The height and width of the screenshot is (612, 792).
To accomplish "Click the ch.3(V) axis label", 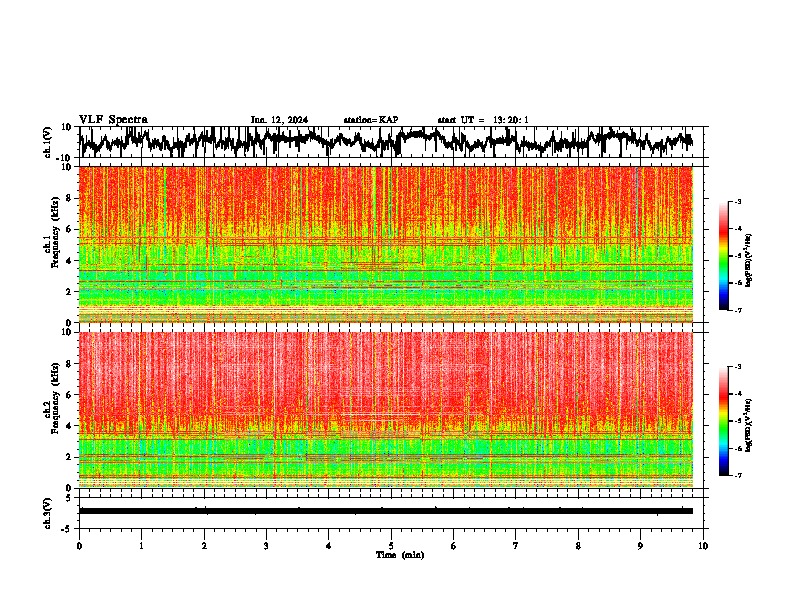I will (48, 513).
